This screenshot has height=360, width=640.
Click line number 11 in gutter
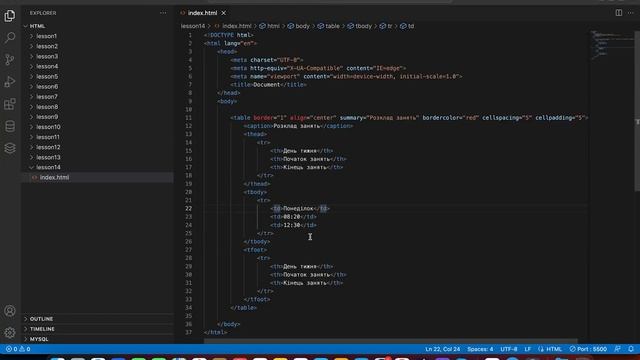[x=188, y=118]
